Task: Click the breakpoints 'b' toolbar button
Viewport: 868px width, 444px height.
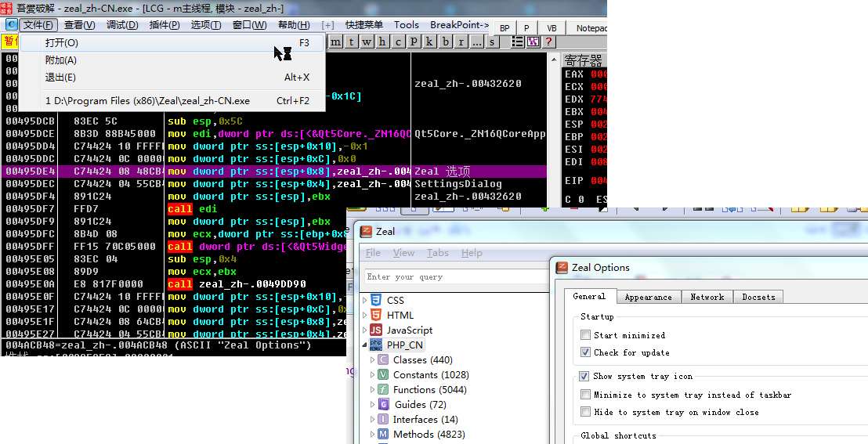Action: click(x=445, y=42)
